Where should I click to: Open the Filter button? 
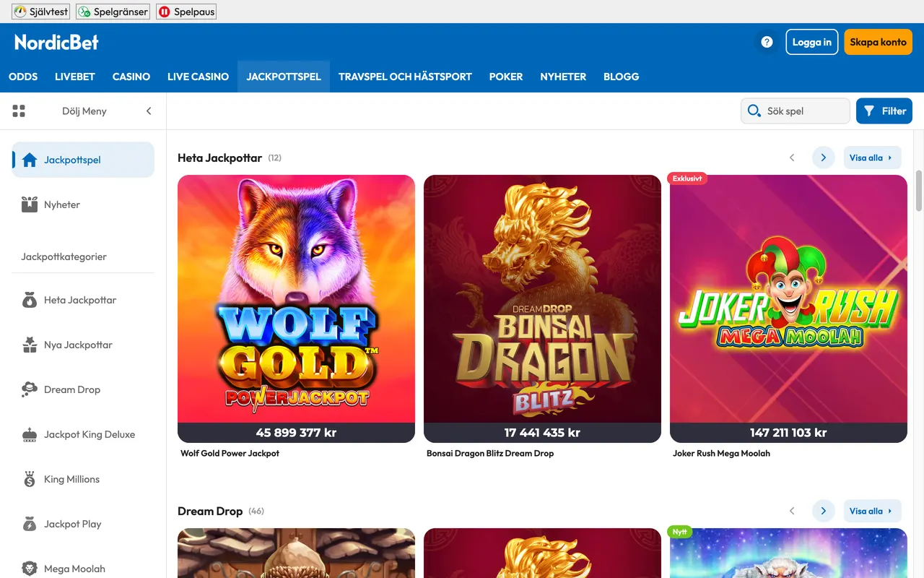[x=884, y=111]
